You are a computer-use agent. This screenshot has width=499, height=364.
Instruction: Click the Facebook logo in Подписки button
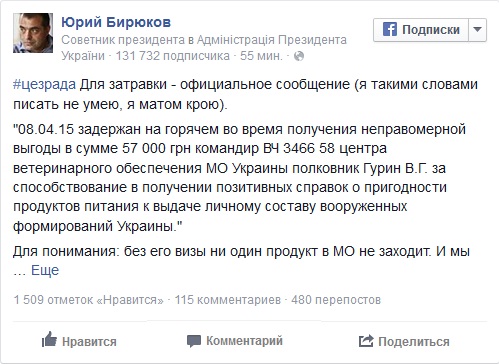click(x=389, y=29)
